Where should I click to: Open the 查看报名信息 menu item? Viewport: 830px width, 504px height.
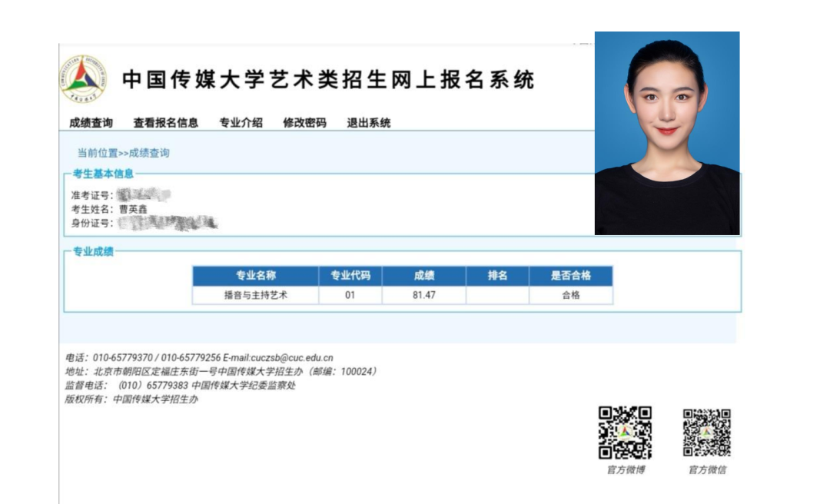166,123
